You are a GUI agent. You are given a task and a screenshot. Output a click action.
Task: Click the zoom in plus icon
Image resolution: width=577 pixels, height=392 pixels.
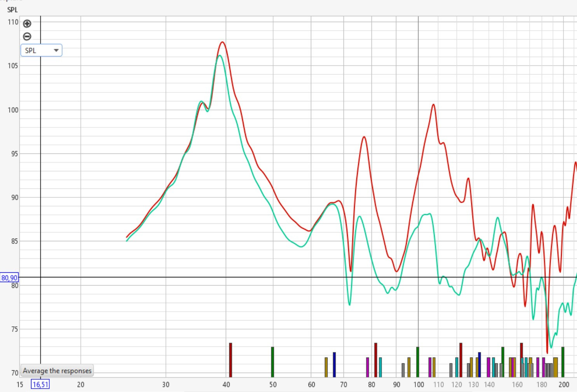click(x=27, y=24)
